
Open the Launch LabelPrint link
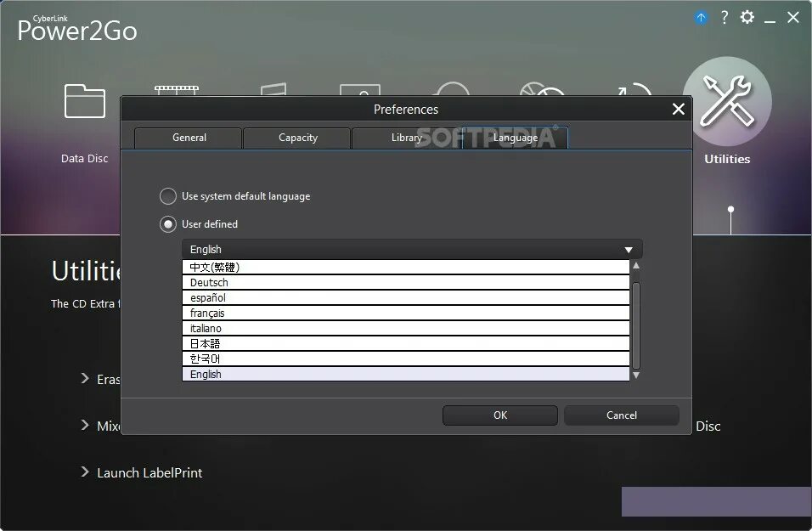pyautogui.click(x=149, y=473)
